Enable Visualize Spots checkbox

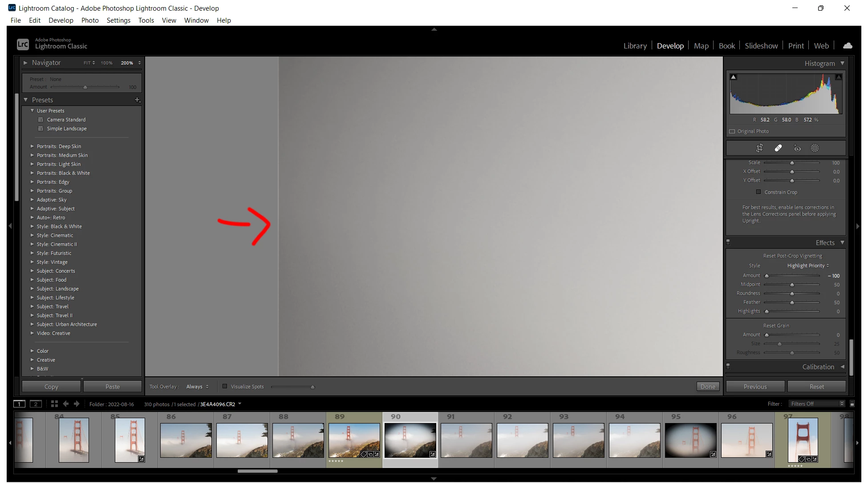click(225, 386)
